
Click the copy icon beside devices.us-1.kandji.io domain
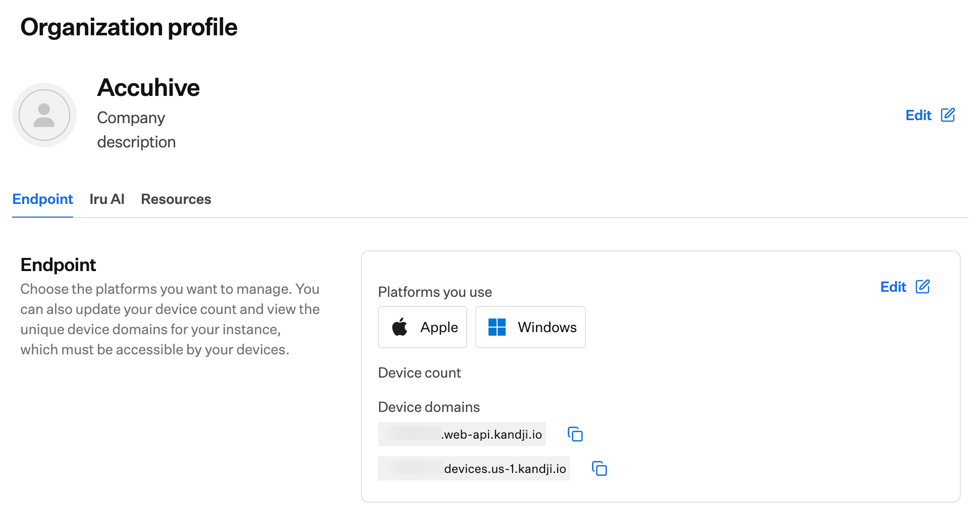point(600,468)
